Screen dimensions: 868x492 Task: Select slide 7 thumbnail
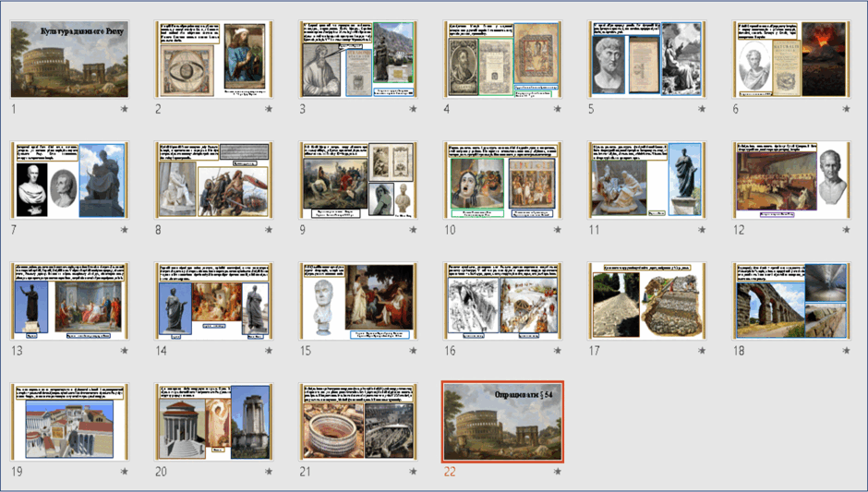pyautogui.click(x=70, y=180)
